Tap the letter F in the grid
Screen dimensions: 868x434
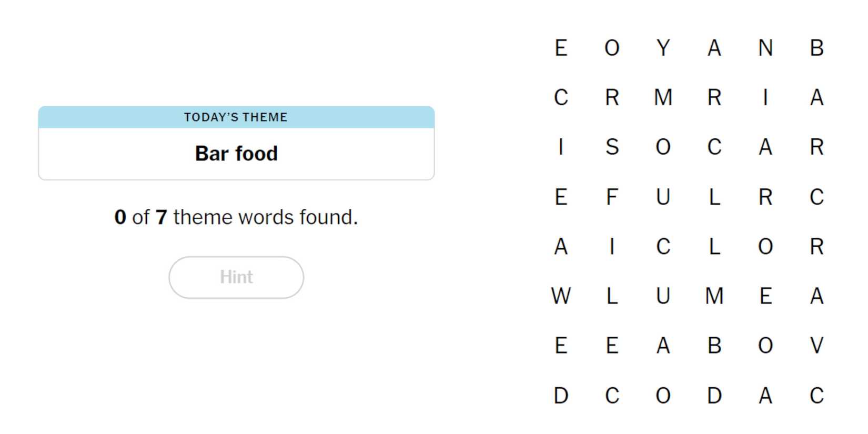tap(612, 197)
